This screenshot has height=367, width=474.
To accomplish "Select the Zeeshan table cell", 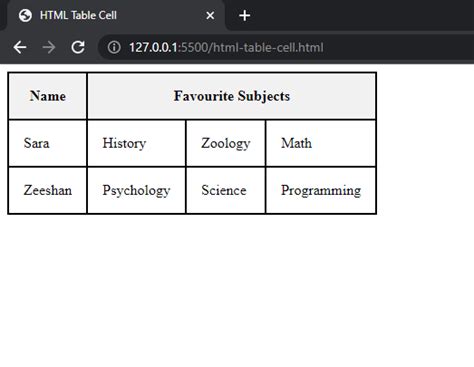I will click(47, 190).
